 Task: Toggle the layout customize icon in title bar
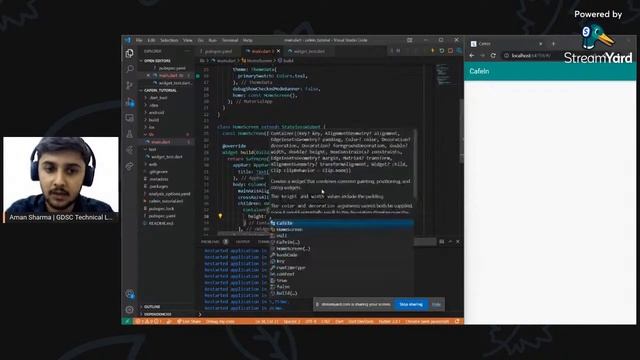(409, 40)
